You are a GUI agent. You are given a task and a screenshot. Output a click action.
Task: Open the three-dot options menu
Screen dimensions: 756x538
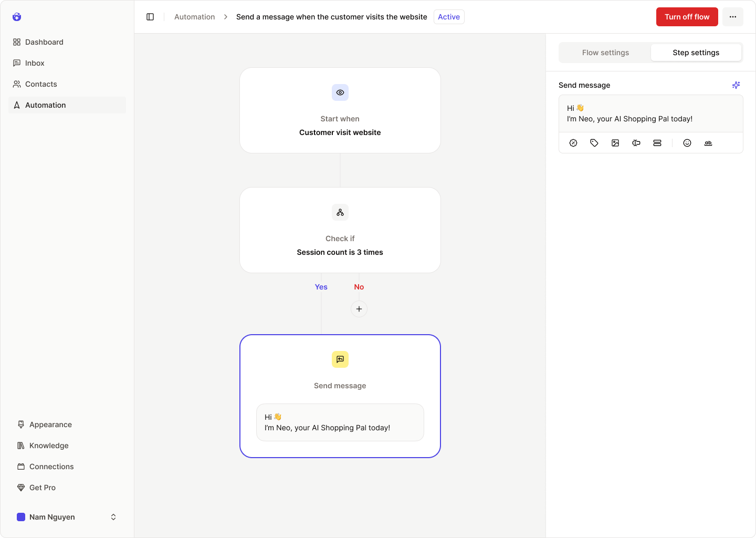733,16
